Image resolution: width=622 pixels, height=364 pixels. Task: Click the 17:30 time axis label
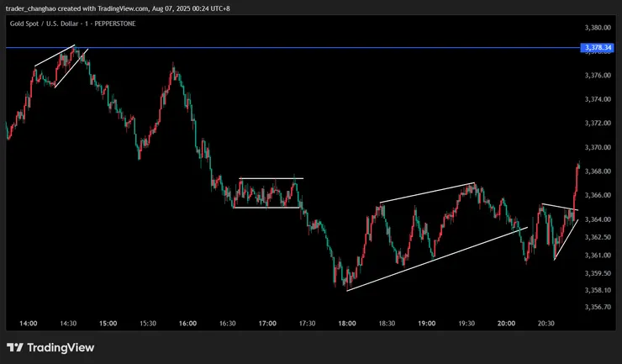(307, 324)
